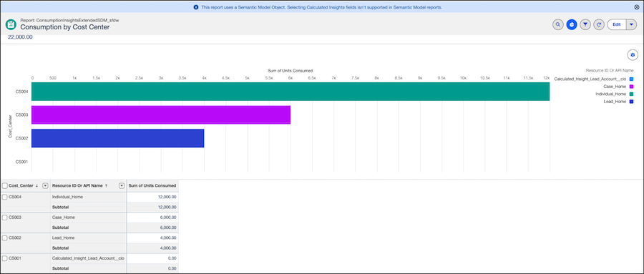This screenshot has width=644, height=274.
Task: Click Sum of Units Consumed axis title
Action: [291, 71]
